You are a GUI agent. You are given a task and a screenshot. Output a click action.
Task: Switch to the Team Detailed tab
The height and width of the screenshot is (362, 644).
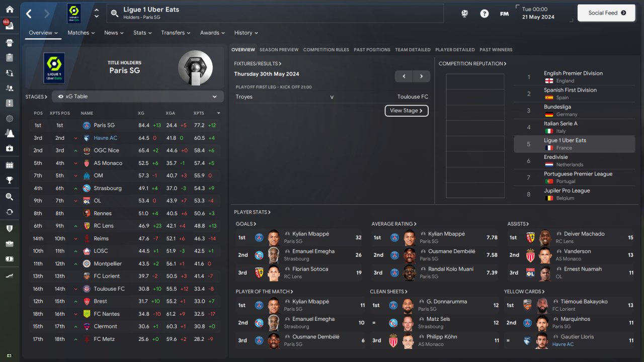coord(413,50)
